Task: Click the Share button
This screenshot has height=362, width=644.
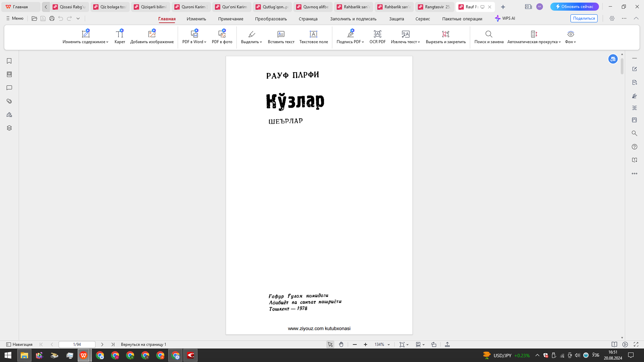Action: click(584, 18)
